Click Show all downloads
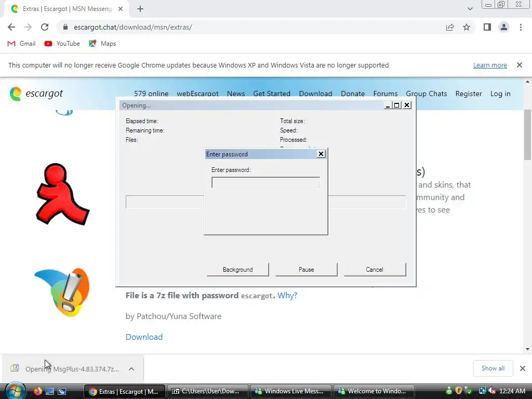 pos(493,368)
